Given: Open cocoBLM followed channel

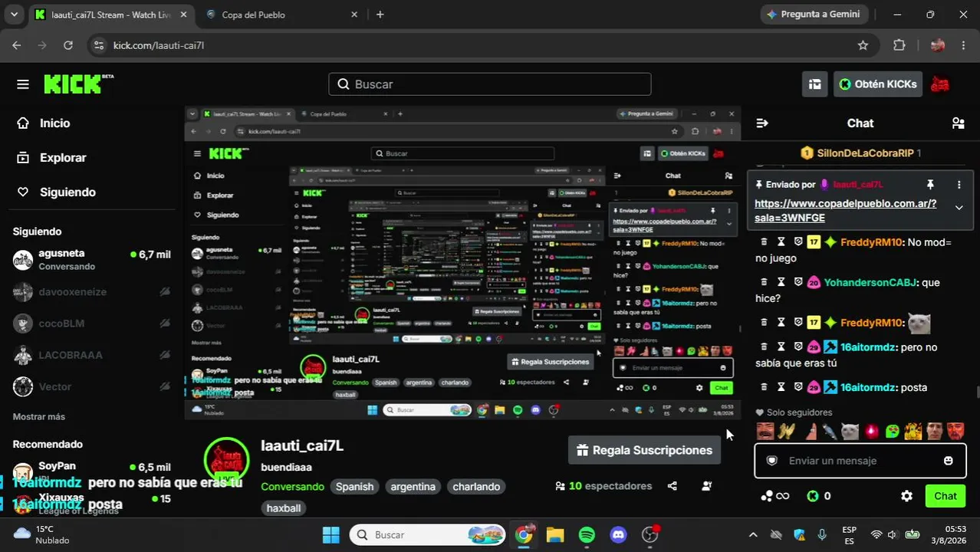Looking at the screenshot, I should (x=92, y=324).
